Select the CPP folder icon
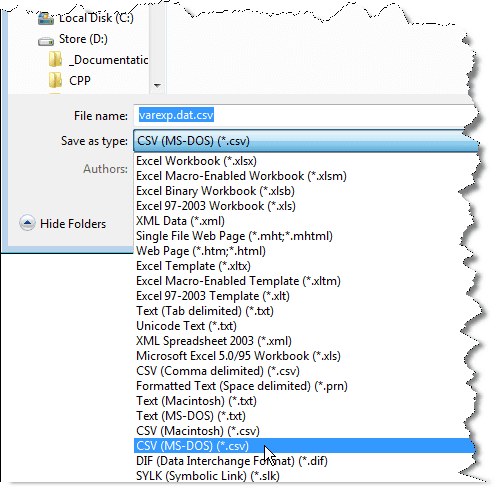Screen dimensions: 495x487 click(x=55, y=80)
